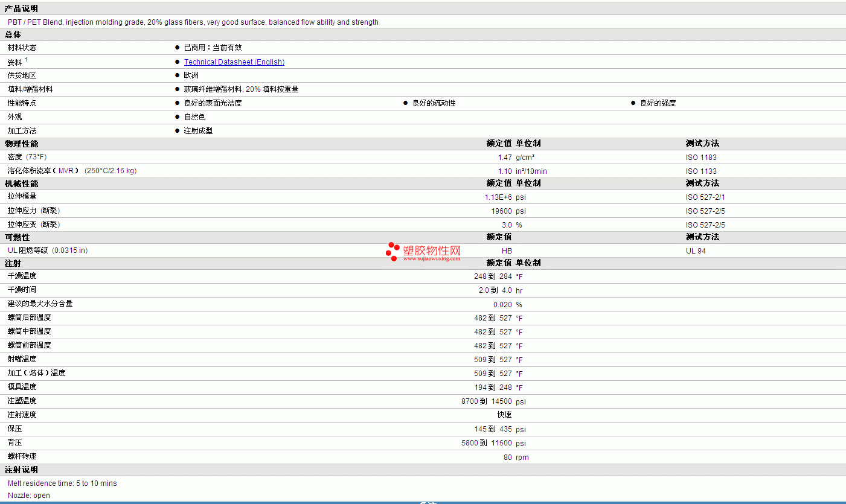
Task: Select the screw speed value 80
Action: click(x=508, y=458)
